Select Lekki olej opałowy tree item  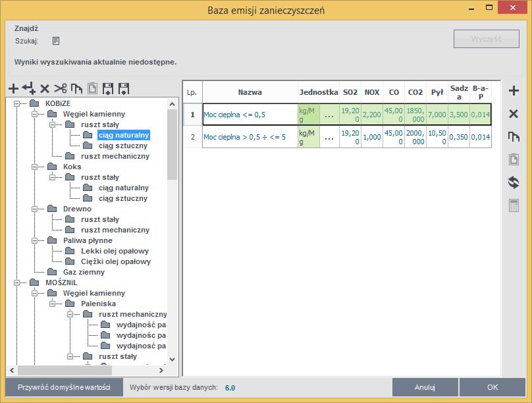pyautogui.click(x=115, y=251)
